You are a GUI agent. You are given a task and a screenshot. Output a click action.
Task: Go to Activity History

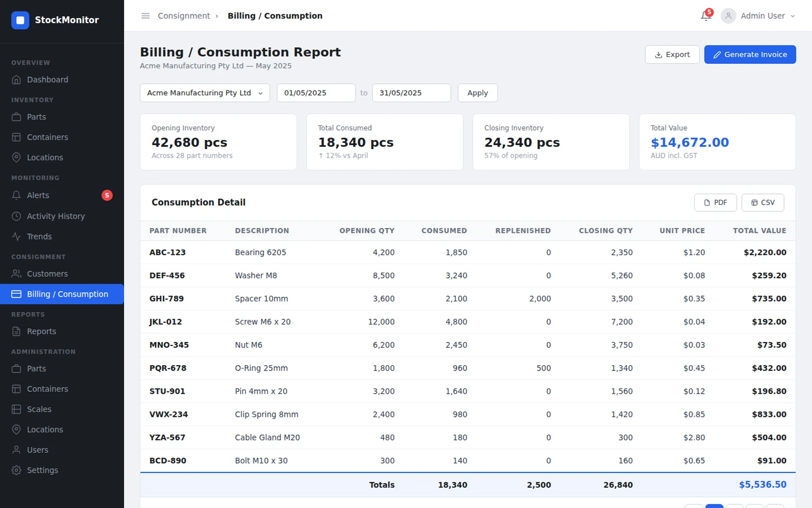pos(62,216)
